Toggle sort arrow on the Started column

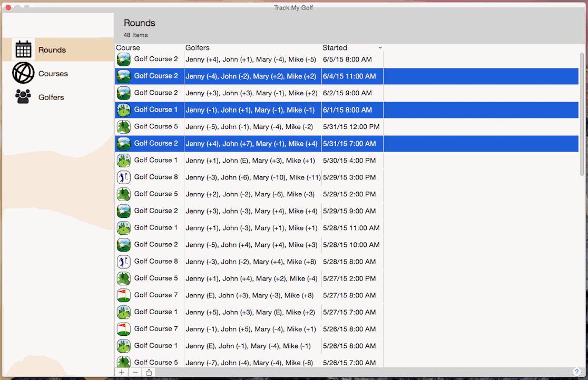pos(380,48)
